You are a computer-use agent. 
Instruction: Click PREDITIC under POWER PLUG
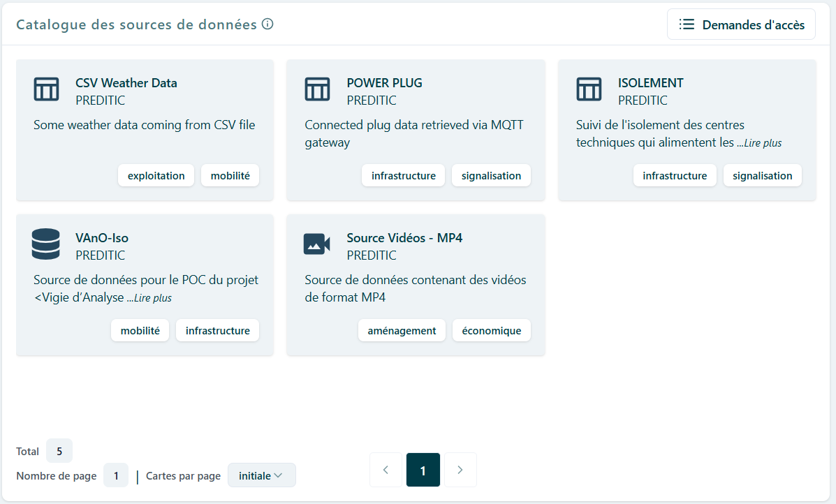click(372, 100)
